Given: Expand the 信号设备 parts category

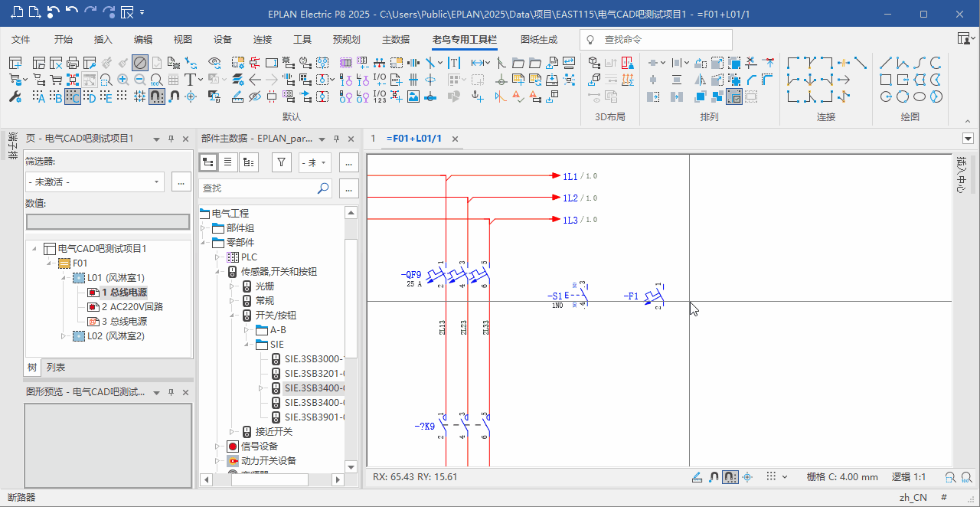Looking at the screenshot, I should click(x=218, y=446).
